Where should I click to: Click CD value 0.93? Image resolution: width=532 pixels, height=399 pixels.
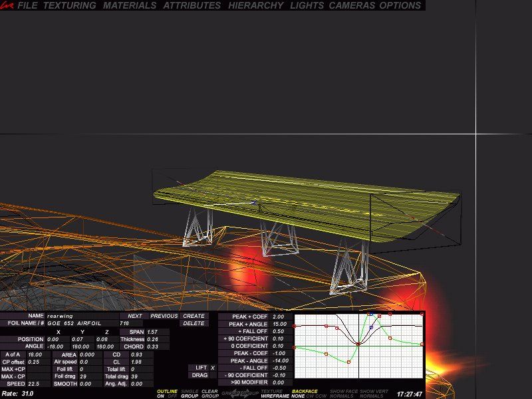pos(142,354)
